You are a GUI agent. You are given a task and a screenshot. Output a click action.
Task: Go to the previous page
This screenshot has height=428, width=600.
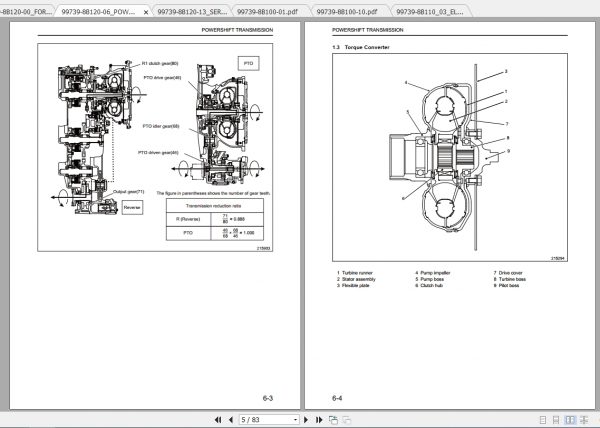tap(231, 420)
